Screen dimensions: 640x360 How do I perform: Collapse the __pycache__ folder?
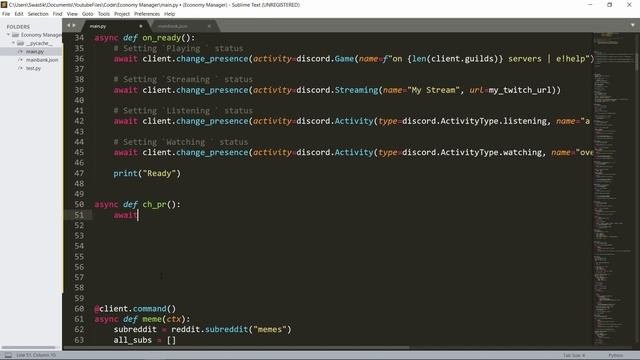pyautogui.click(x=13, y=43)
